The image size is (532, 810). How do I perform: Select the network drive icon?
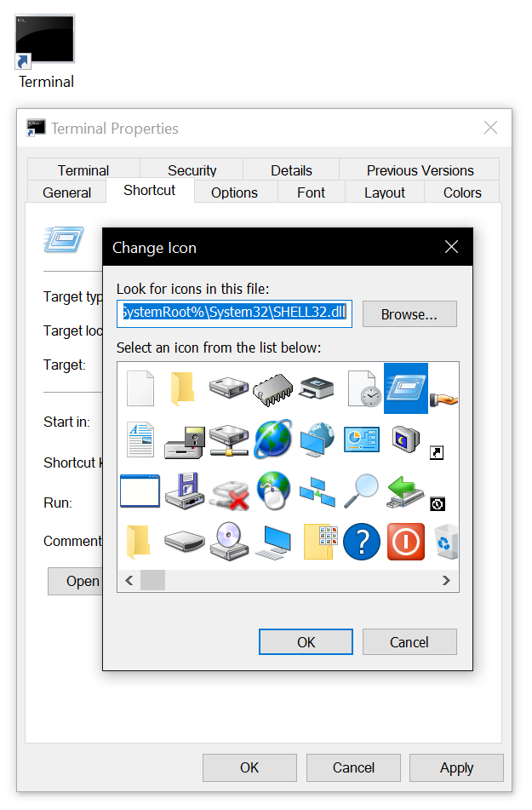(229, 440)
